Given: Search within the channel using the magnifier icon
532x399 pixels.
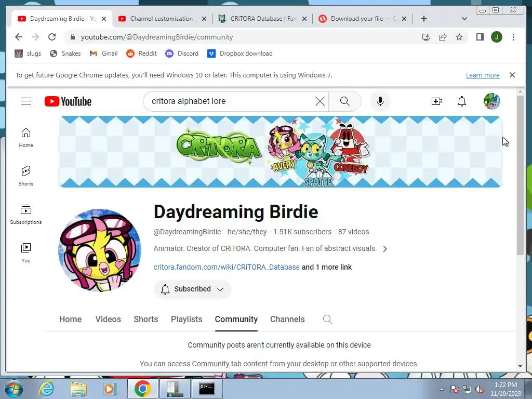Looking at the screenshot, I should pyautogui.click(x=327, y=320).
